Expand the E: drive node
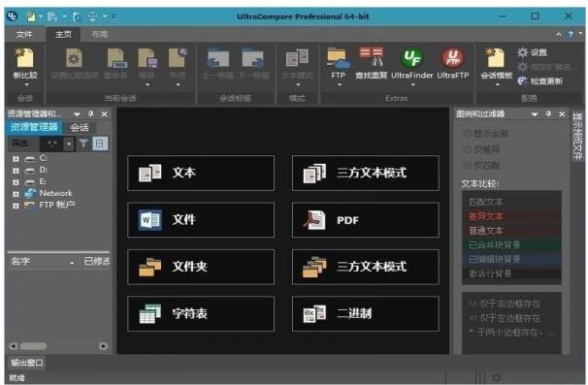 point(16,182)
